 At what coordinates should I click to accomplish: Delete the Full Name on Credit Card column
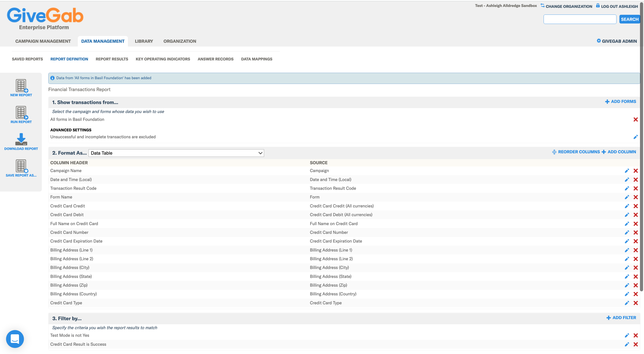point(636,224)
